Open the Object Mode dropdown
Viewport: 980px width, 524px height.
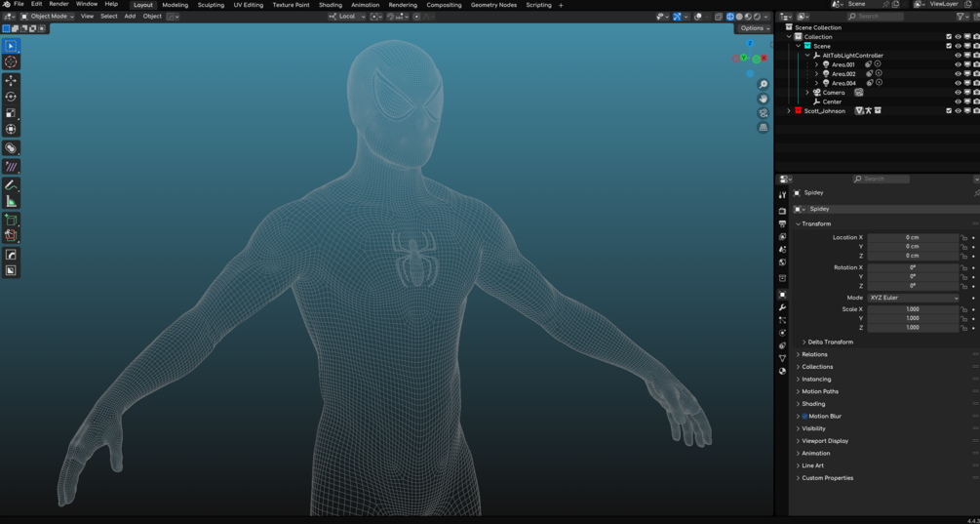(x=48, y=17)
